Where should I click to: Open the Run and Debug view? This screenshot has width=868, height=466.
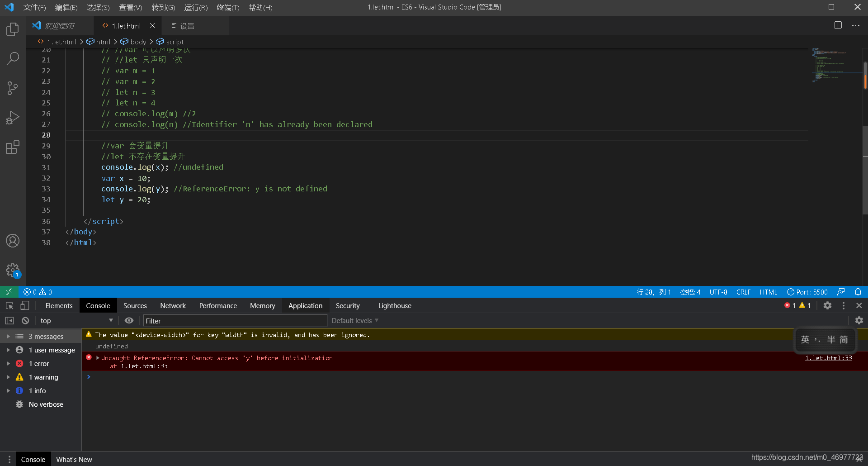[13, 118]
